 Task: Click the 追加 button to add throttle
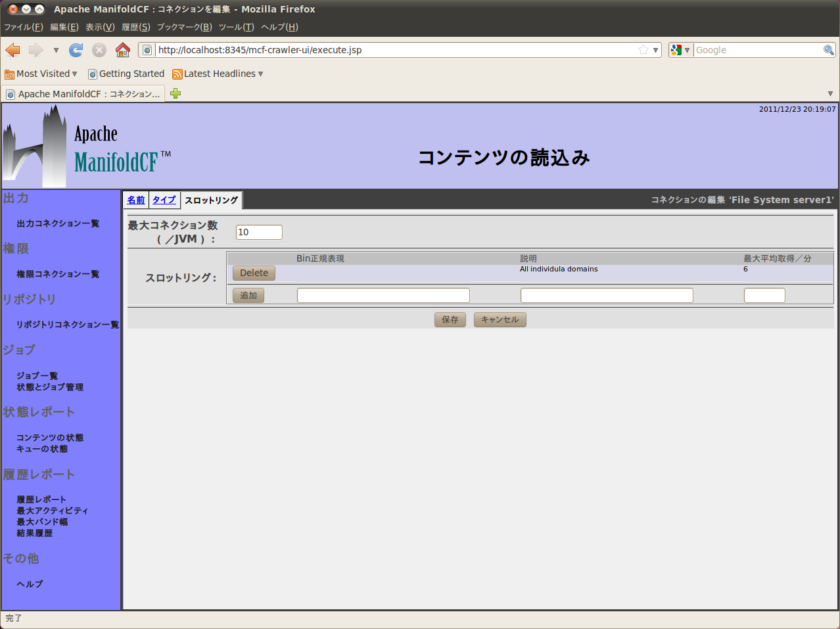[x=248, y=296]
